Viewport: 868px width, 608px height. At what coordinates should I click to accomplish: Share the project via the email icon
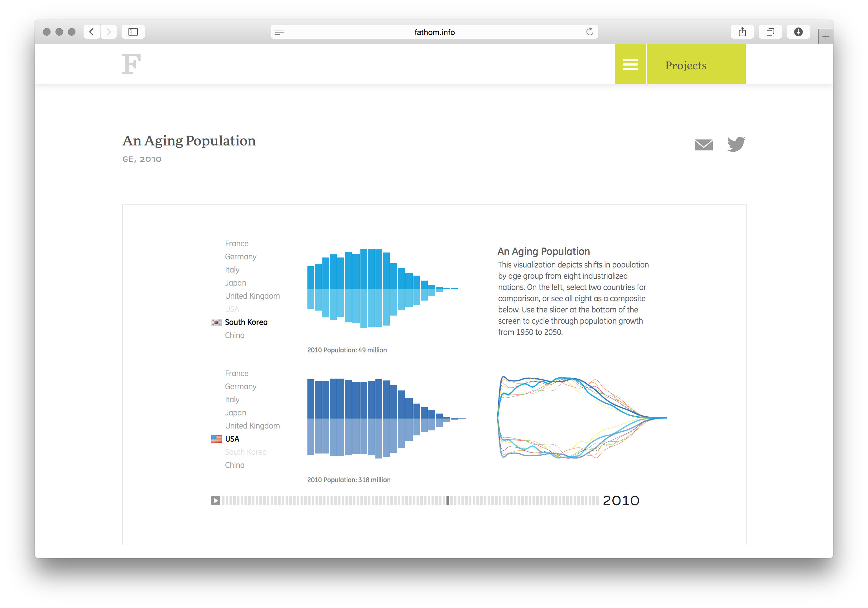pos(704,145)
